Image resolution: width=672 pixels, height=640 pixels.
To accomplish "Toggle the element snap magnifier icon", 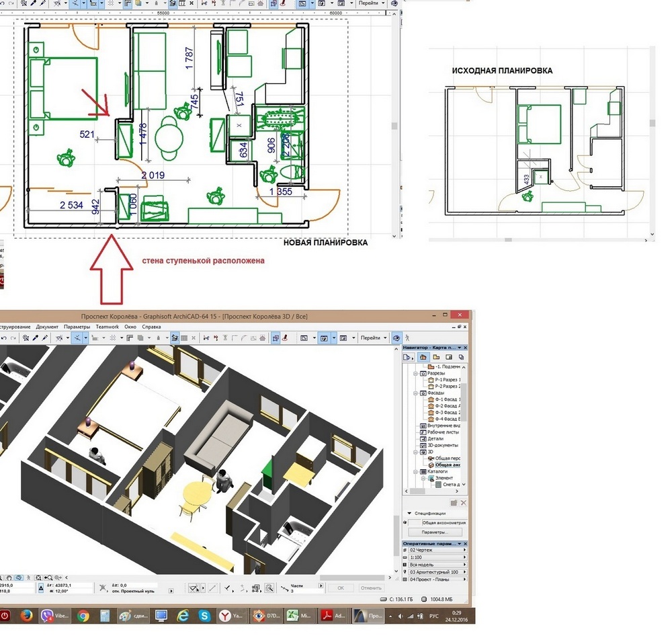I will click(269, 588).
